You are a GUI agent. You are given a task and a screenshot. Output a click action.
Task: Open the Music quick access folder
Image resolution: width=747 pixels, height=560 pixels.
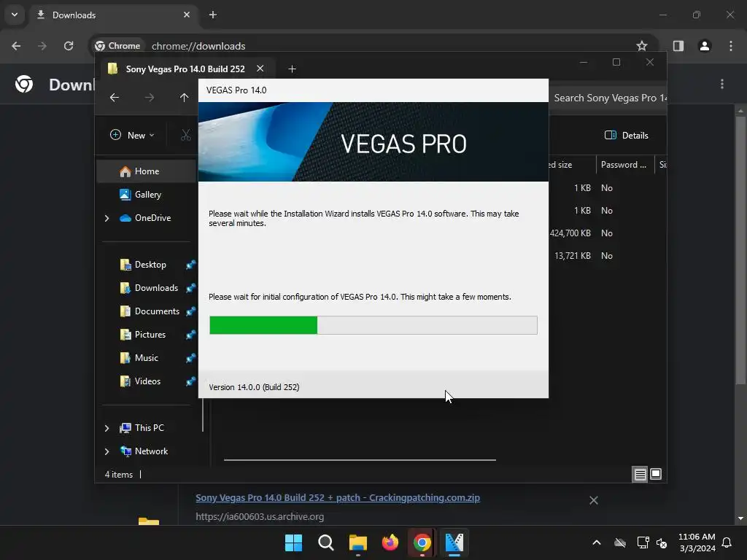coord(146,358)
